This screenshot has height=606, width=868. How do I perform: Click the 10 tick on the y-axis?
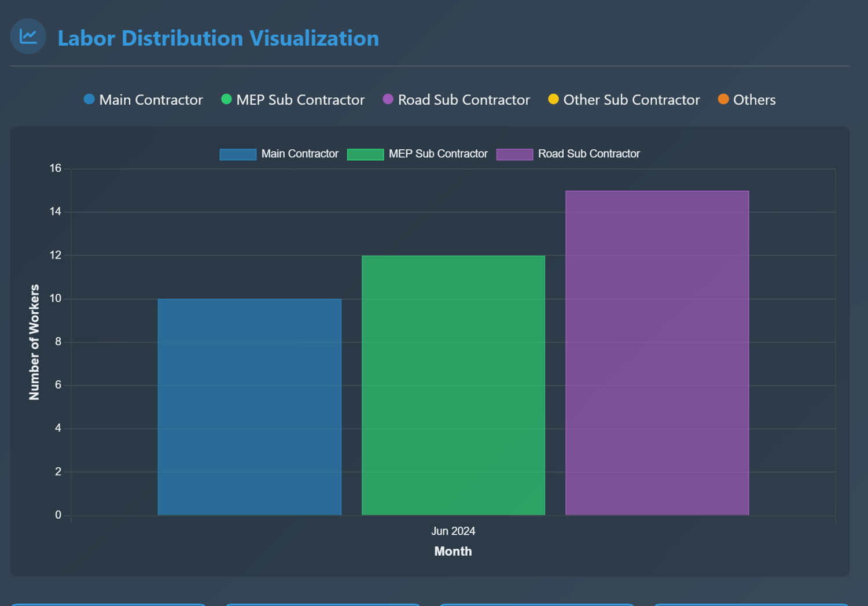[x=56, y=298]
